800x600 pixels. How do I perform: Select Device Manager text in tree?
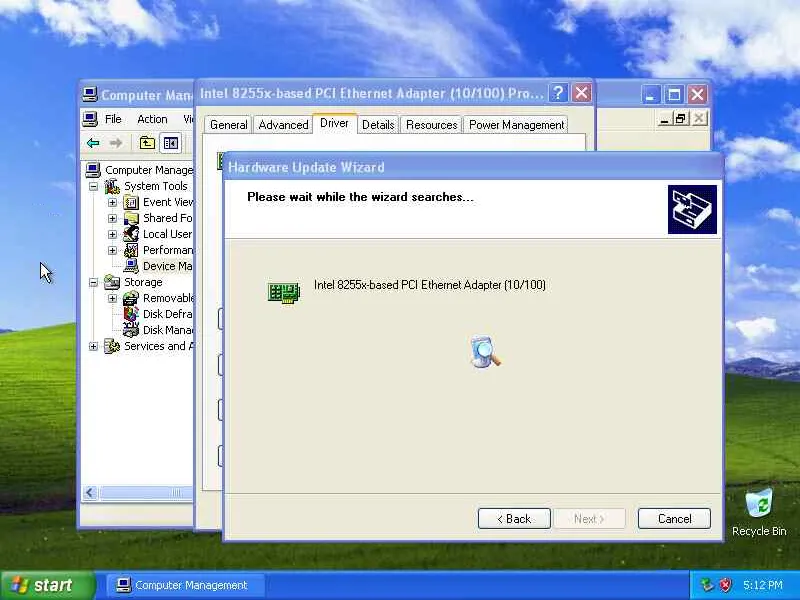point(167,266)
